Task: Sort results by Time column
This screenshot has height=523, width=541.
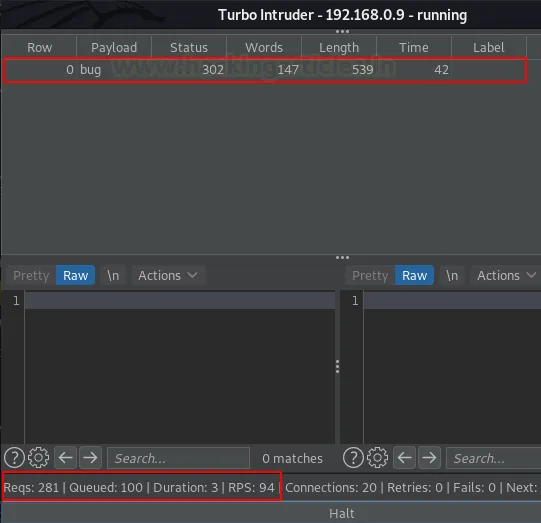Action: (x=414, y=47)
